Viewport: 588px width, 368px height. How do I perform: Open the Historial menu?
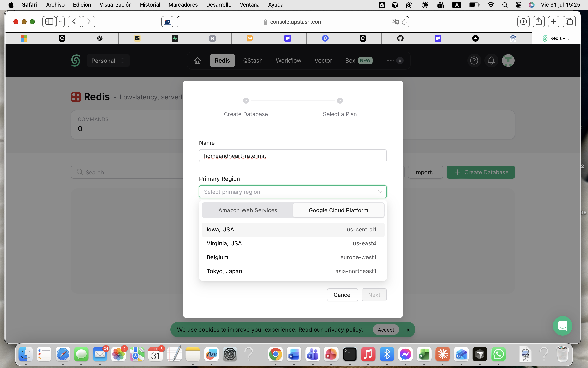150,5
